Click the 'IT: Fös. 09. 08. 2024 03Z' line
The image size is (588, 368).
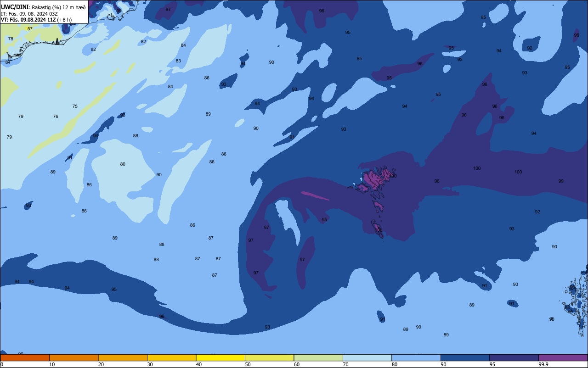point(29,13)
